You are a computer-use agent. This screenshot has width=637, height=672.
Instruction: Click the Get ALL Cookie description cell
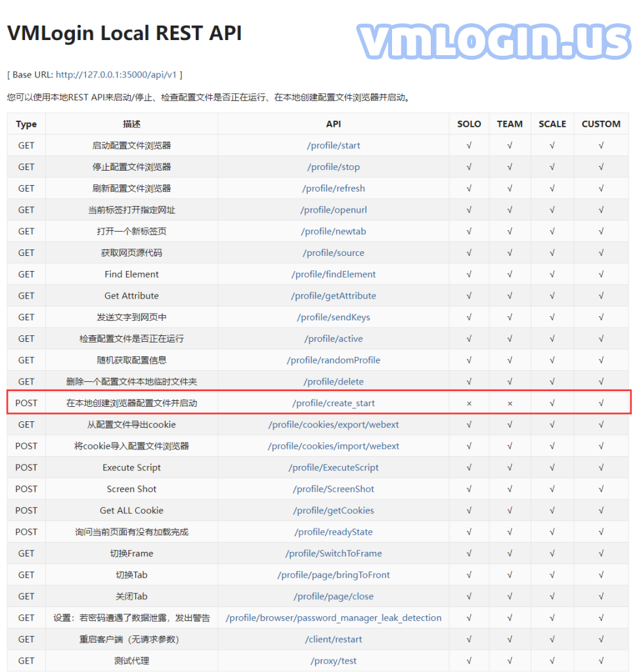(x=132, y=511)
